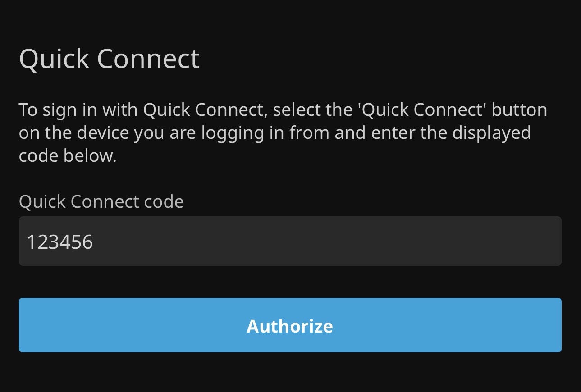Click the word 'Quick' in the main heading
Viewport: 581px width, 392px height.
click(54, 59)
